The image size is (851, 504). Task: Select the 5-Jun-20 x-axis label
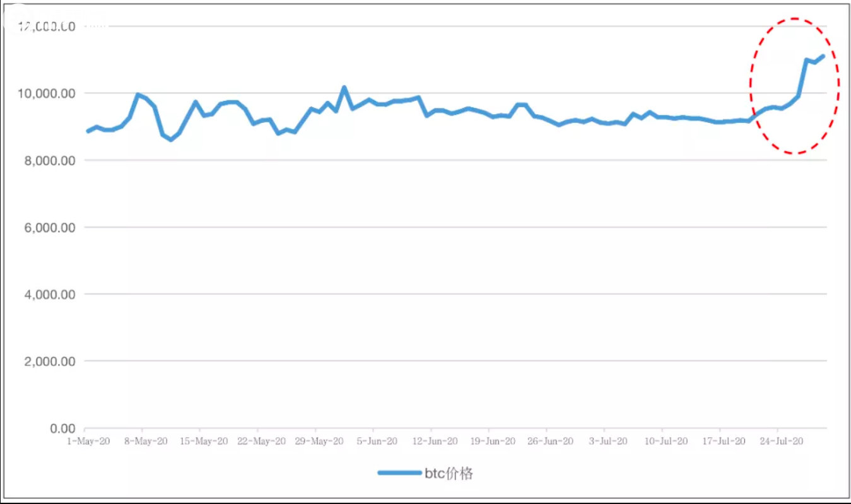377,441
